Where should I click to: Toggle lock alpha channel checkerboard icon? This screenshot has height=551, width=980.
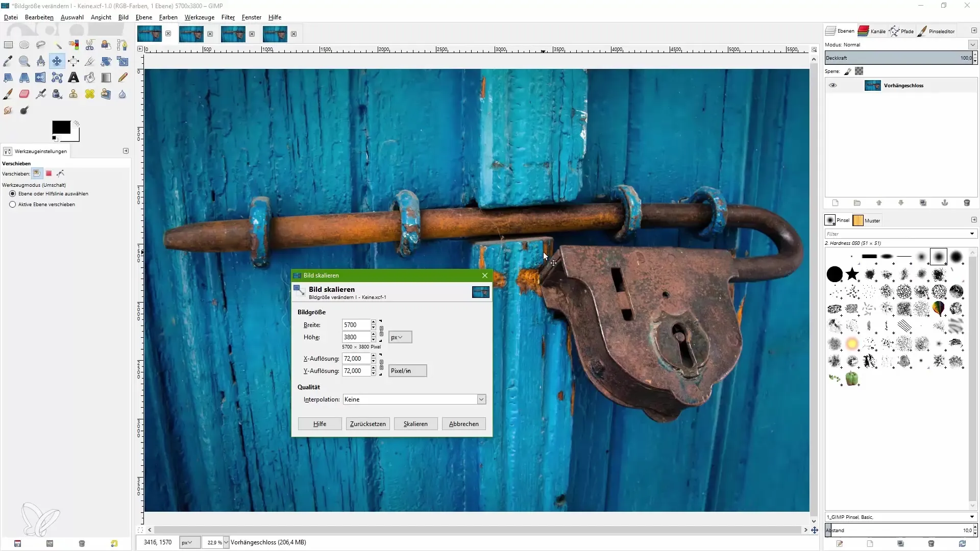(860, 71)
